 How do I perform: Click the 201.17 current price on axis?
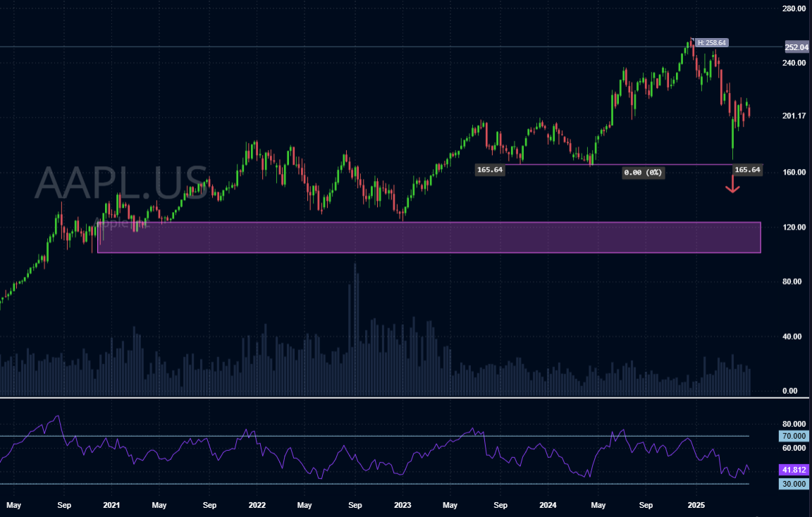tap(794, 116)
